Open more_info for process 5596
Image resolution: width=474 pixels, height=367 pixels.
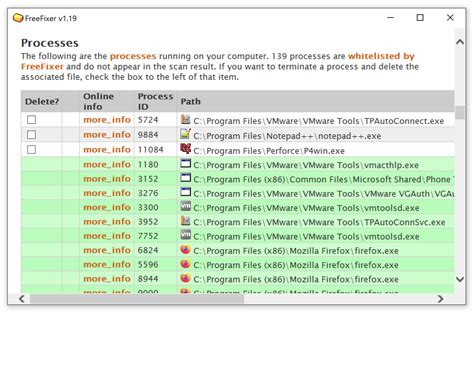(x=107, y=265)
